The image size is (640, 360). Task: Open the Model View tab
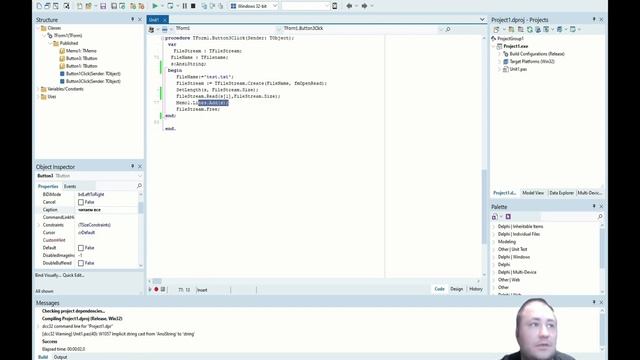tap(533, 193)
